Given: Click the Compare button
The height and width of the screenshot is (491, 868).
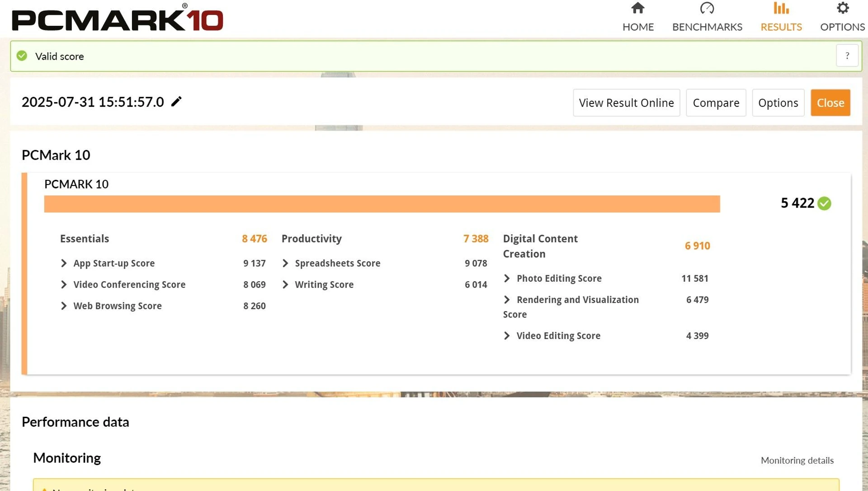Looking at the screenshot, I should click(716, 103).
